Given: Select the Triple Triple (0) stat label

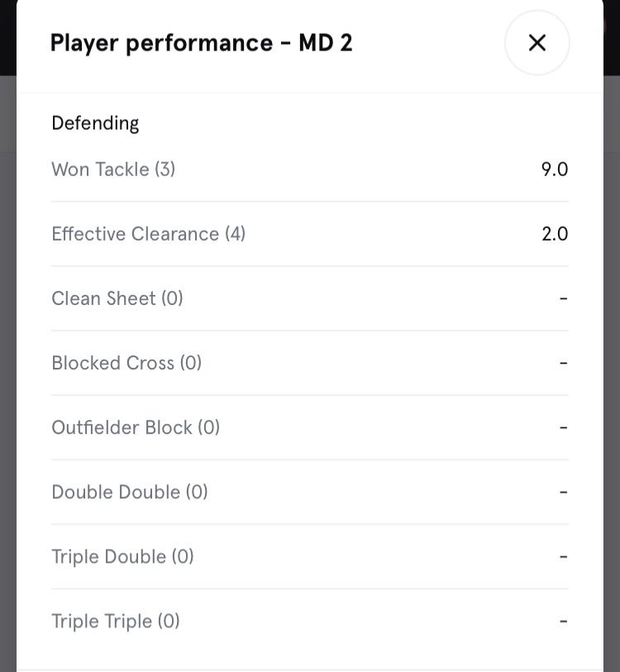Looking at the screenshot, I should 116,621.
